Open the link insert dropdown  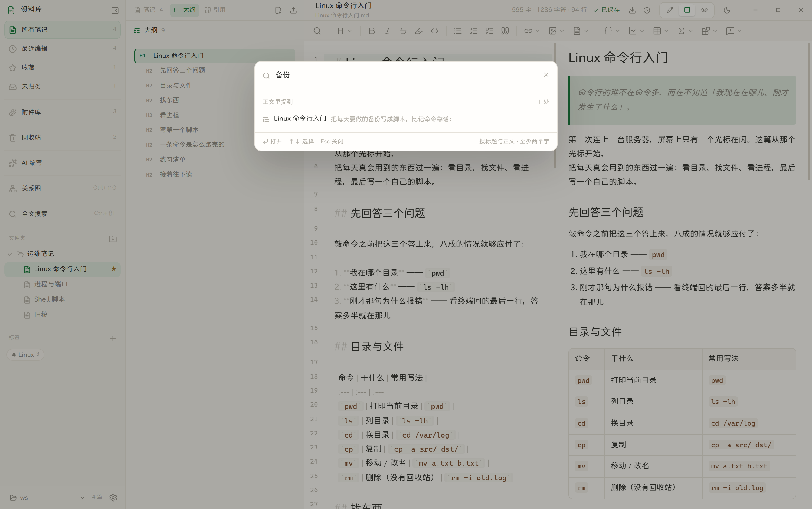[532, 31]
